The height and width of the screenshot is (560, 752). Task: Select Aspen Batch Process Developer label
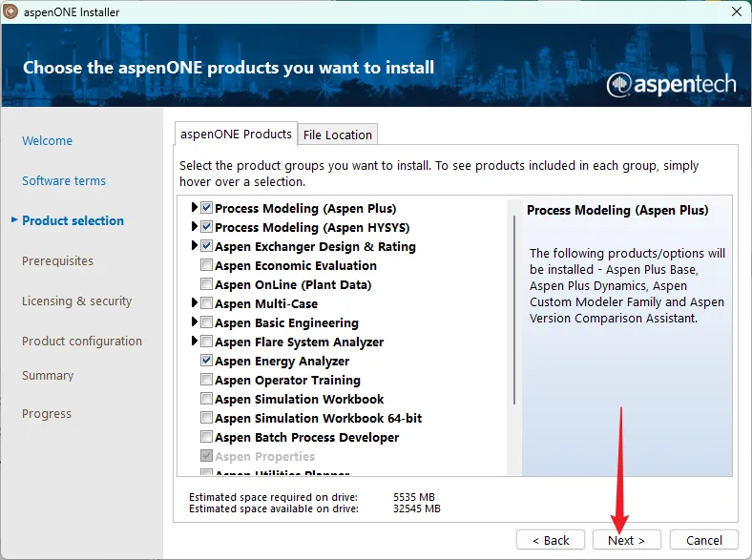(307, 437)
